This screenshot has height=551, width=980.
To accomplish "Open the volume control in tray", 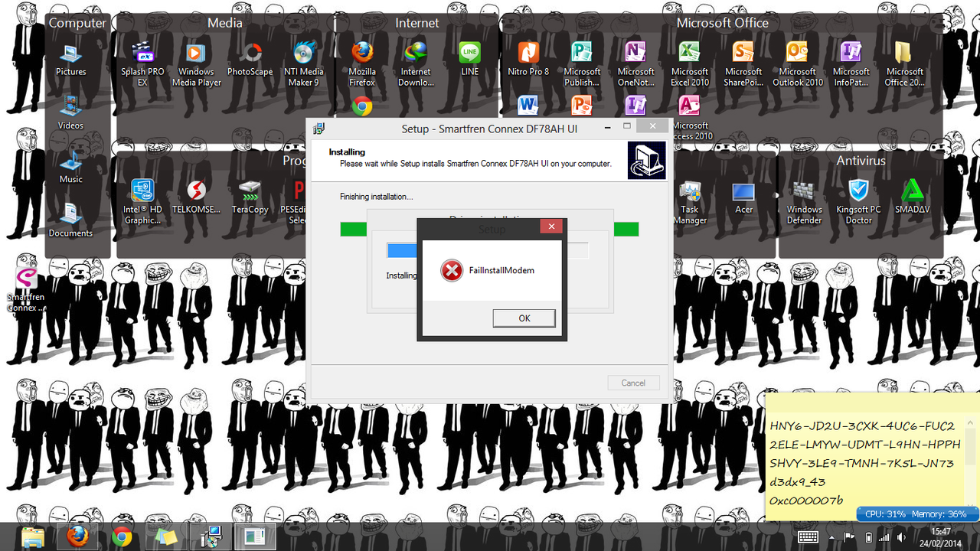I will click(902, 536).
